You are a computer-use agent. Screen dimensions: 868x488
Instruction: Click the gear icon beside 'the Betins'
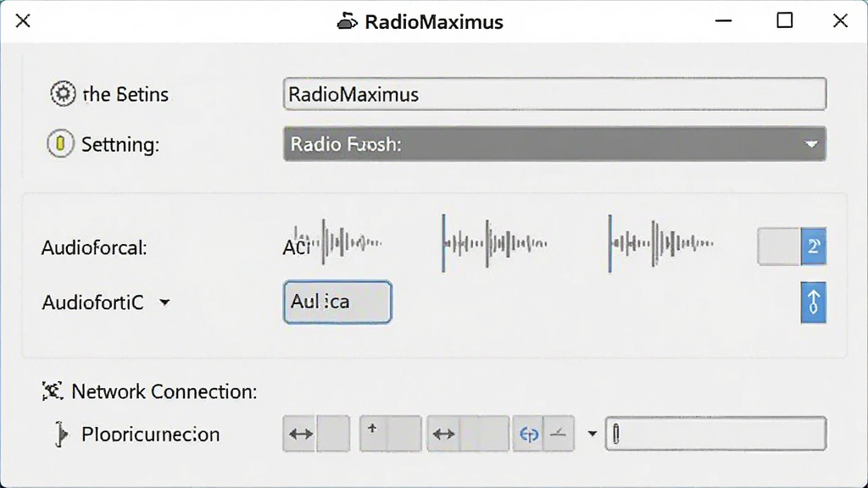[63, 93]
